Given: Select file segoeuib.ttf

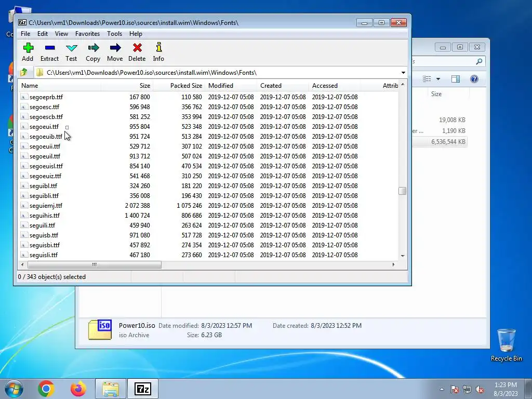Looking at the screenshot, I should (46, 137).
